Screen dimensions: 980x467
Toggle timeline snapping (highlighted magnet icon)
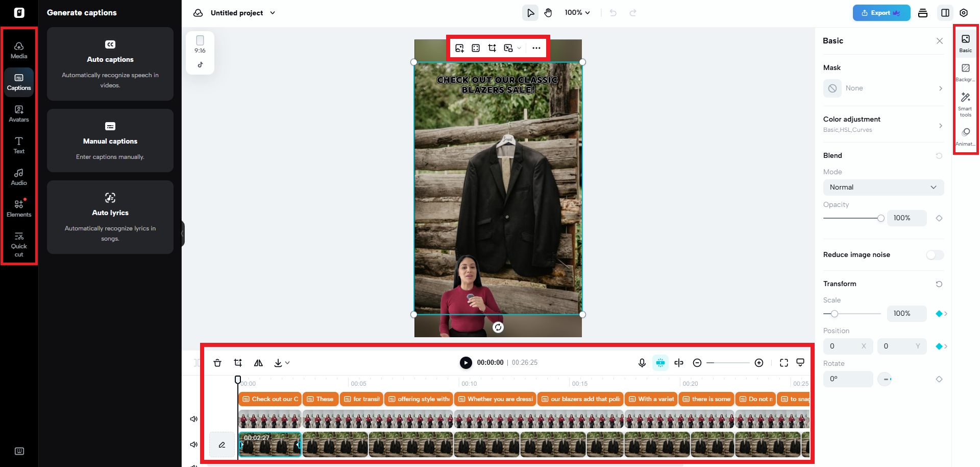click(x=660, y=363)
